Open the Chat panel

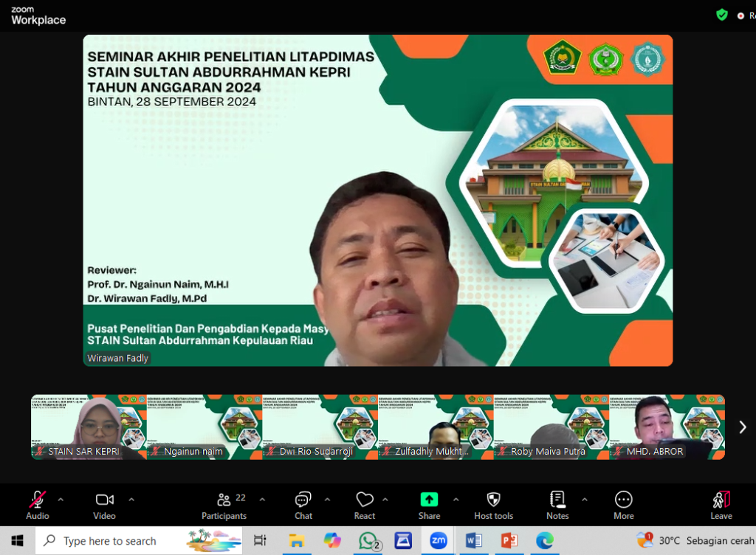click(x=303, y=505)
